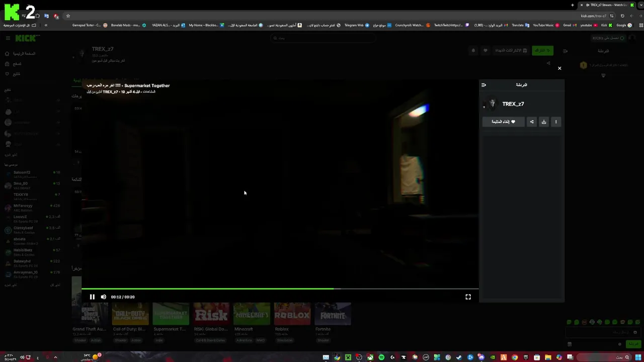Image resolution: width=644 pixels, height=362 pixels.
Task: Open RISK Global Domination category thumbnail
Action: click(x=211, y=314)
